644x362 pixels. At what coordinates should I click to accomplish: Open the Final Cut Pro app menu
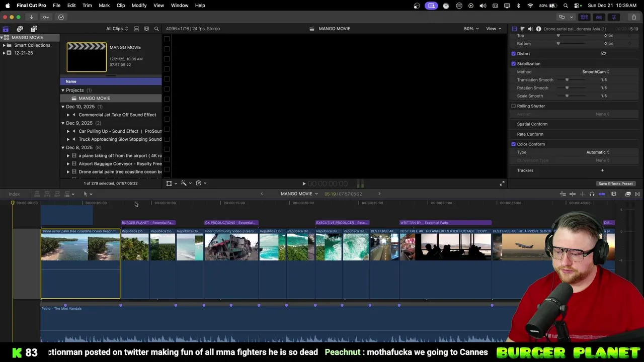coord(31,6)
